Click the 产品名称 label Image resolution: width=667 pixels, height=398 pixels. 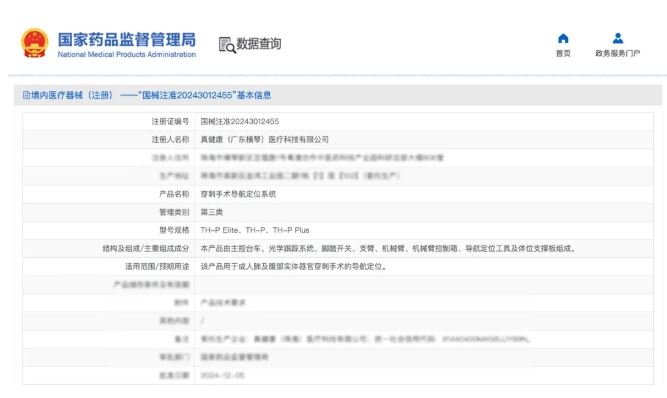pyautogui.click(x=174, y=194)
